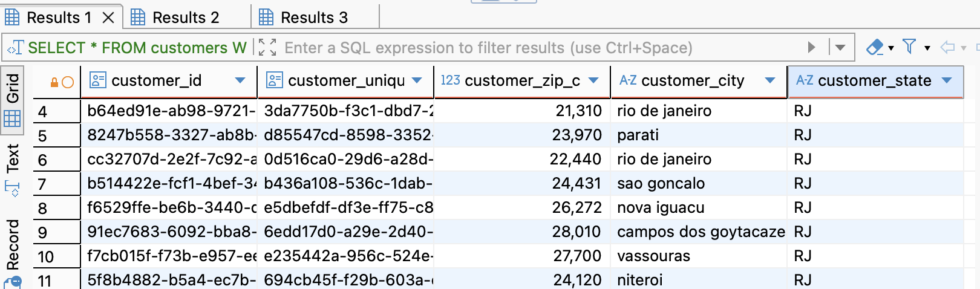Click the eraser icon to clear filters
The width and height of the screenshot is (980, 289).
(875, 47)
